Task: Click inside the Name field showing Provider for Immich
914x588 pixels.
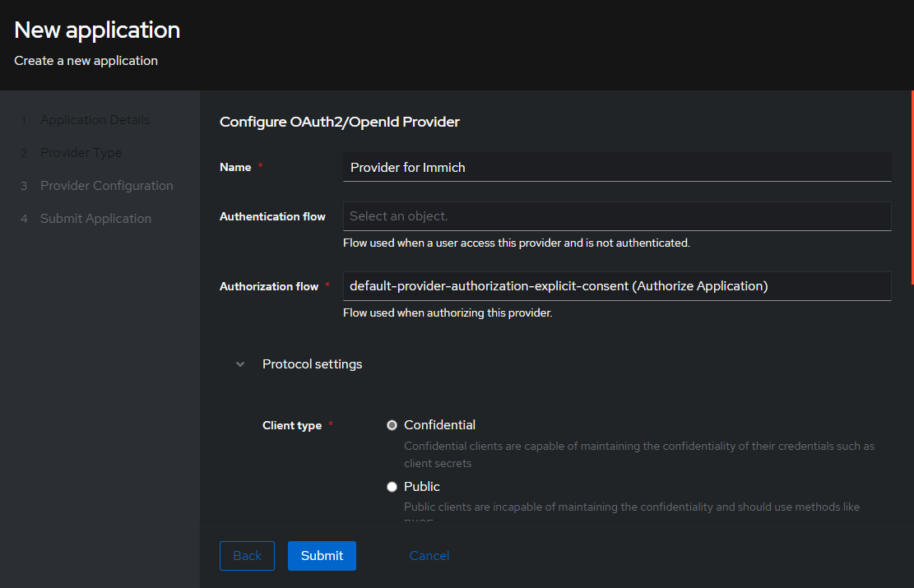Action: (617, 167)
